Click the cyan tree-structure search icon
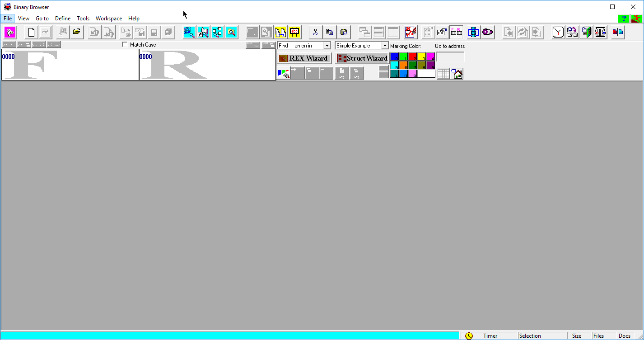 pos(217,32)
